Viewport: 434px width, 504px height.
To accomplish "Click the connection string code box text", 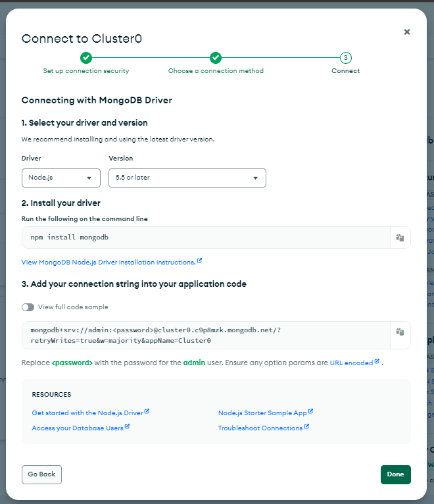I will [x=156, y=336].
